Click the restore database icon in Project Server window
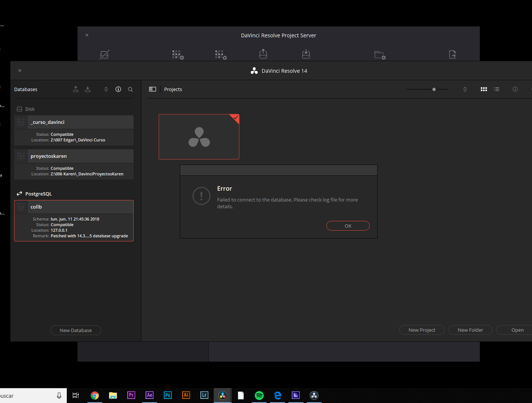This screenshot has width=532, height=403. coord(306,54)
